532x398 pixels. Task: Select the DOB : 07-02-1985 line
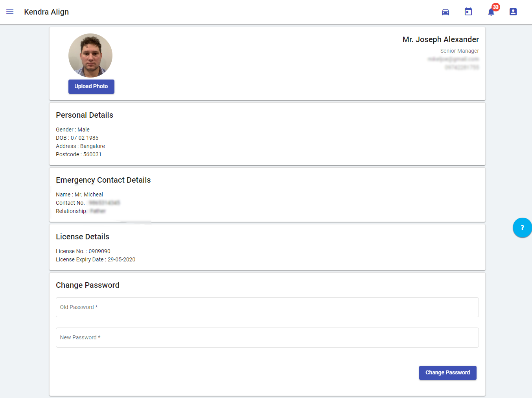point(77,138)
